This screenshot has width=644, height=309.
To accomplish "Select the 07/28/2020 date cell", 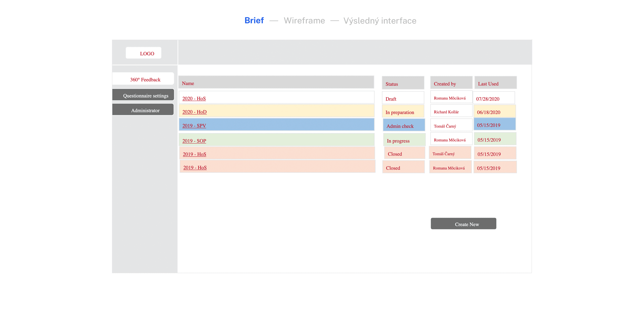I will [x=494, y=98].
